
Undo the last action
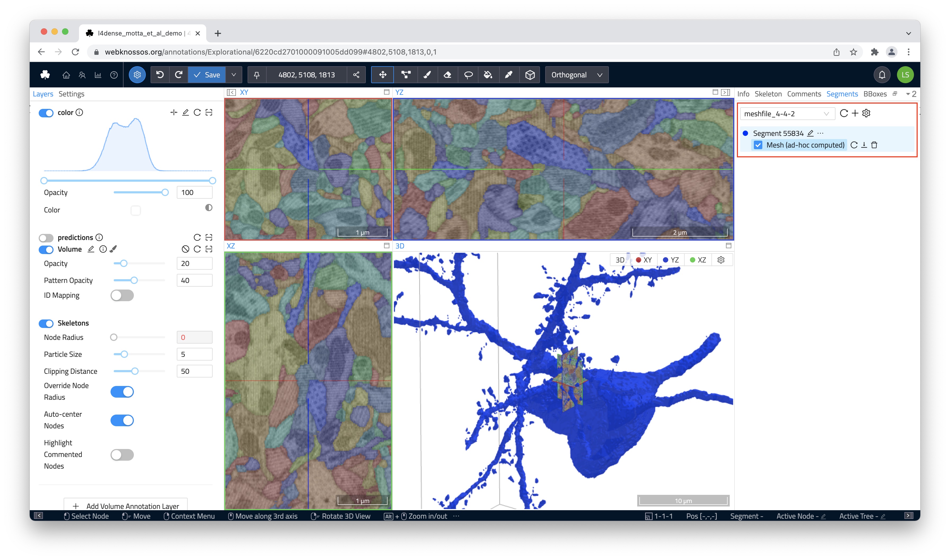pos(160,75)
